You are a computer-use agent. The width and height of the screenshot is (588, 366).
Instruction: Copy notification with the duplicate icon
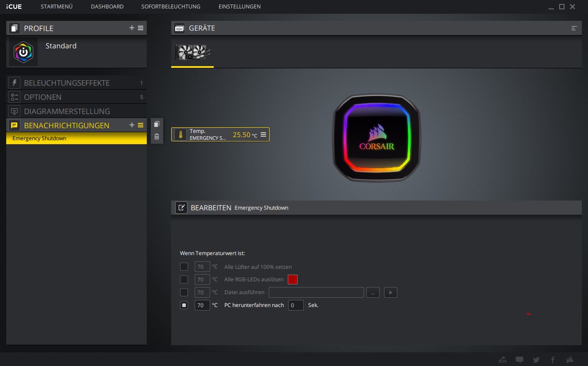pyautogui.click(x=157, y=124)
